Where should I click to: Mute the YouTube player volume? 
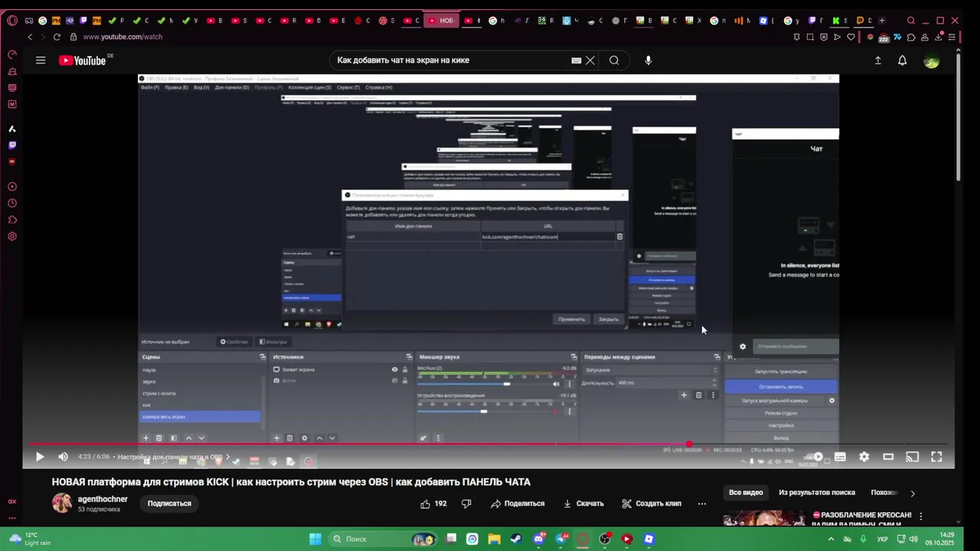click(x=63, y=457)
